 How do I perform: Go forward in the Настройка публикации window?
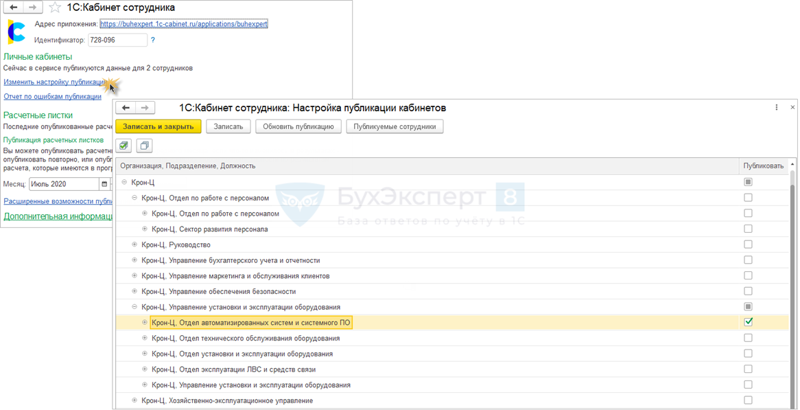[x=144, y=108]
